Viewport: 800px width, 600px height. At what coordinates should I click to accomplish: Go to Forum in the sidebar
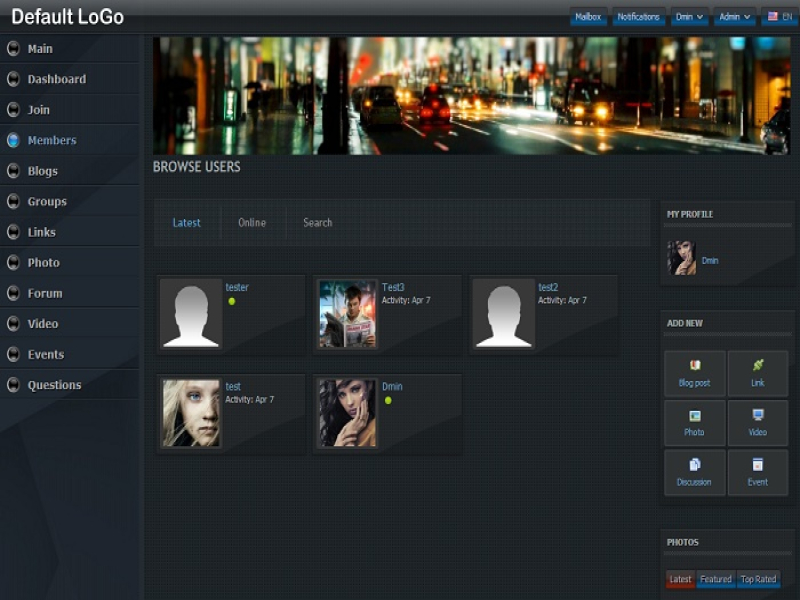point(44,294)
